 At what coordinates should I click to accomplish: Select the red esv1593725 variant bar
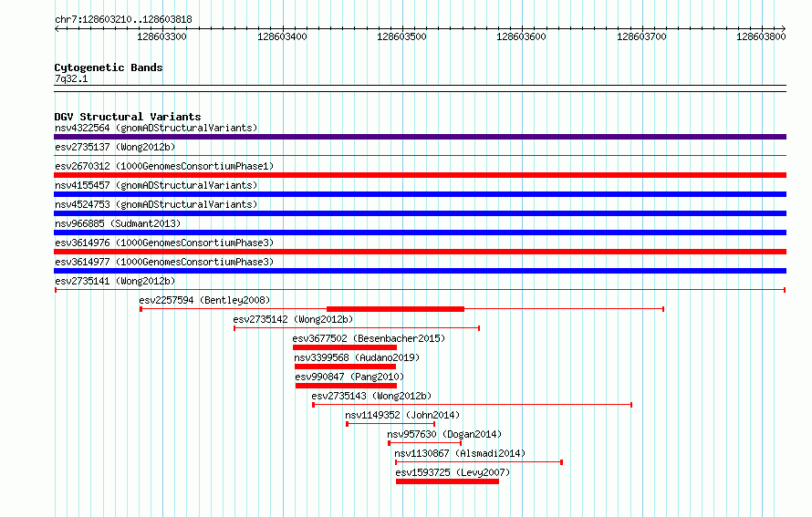pos(447,481)
